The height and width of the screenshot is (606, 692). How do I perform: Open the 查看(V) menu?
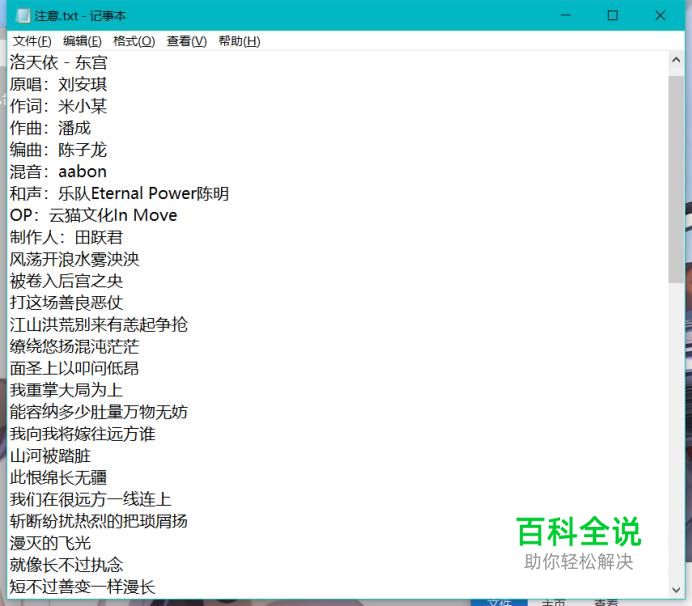[x=186, y=41]
